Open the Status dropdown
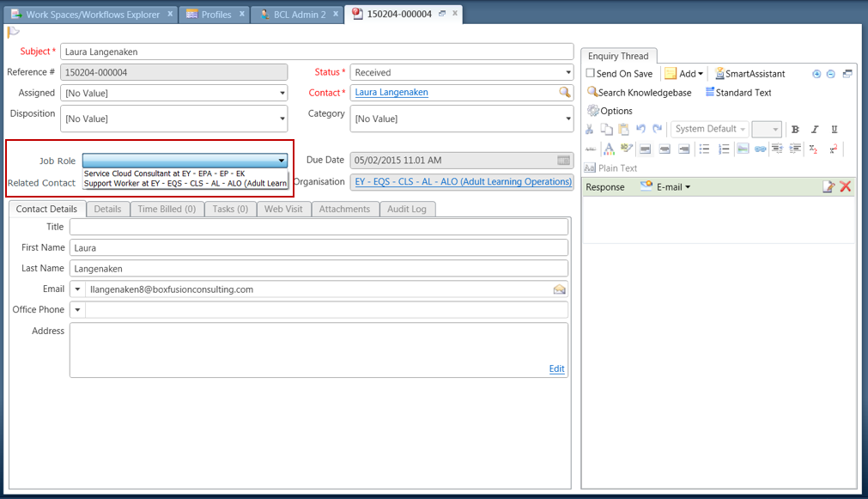This screenshot has width=868, height=499. point(568,72)
